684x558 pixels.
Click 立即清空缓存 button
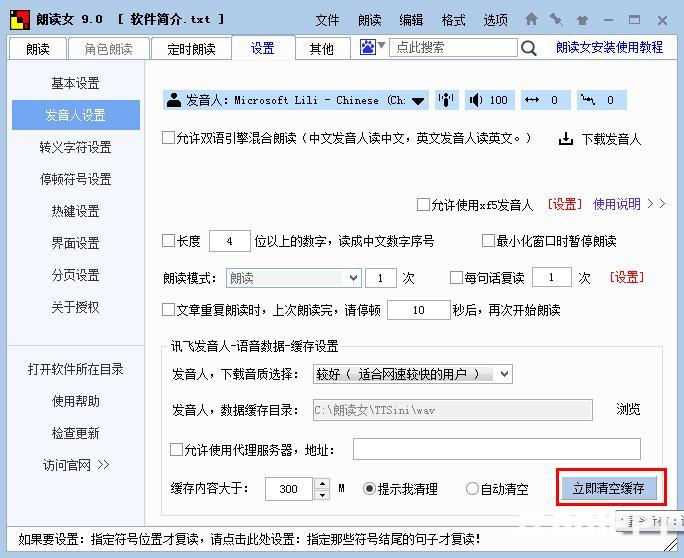coord(609,488)
